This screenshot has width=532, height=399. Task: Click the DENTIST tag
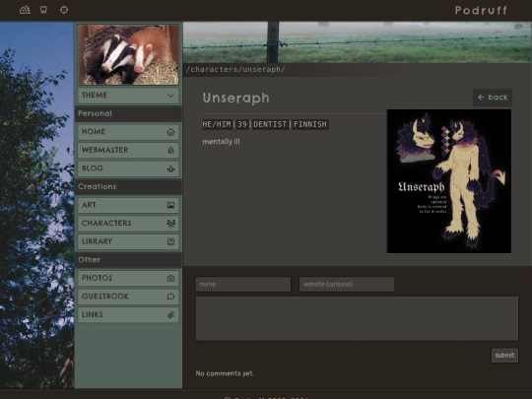pyautogui.click(x=270, y=124)
